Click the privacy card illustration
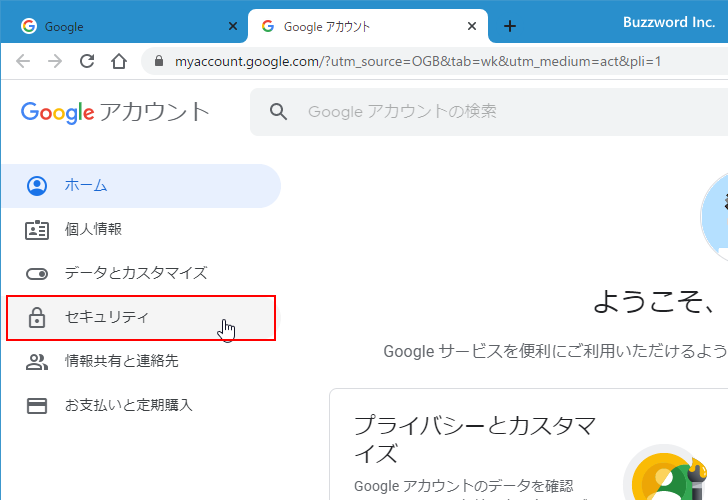728x500 pixels. 665,472
